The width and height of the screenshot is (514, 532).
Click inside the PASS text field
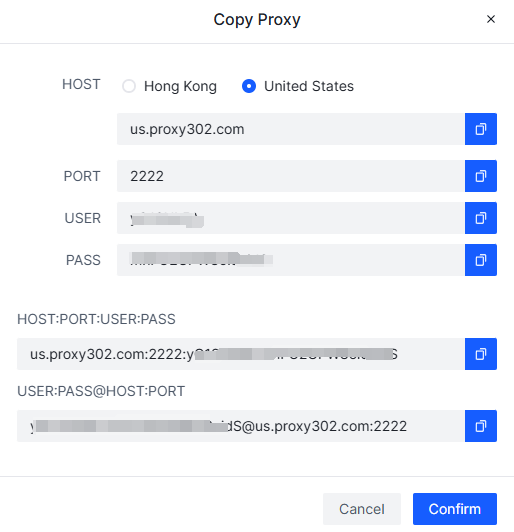tap(291, 260)
